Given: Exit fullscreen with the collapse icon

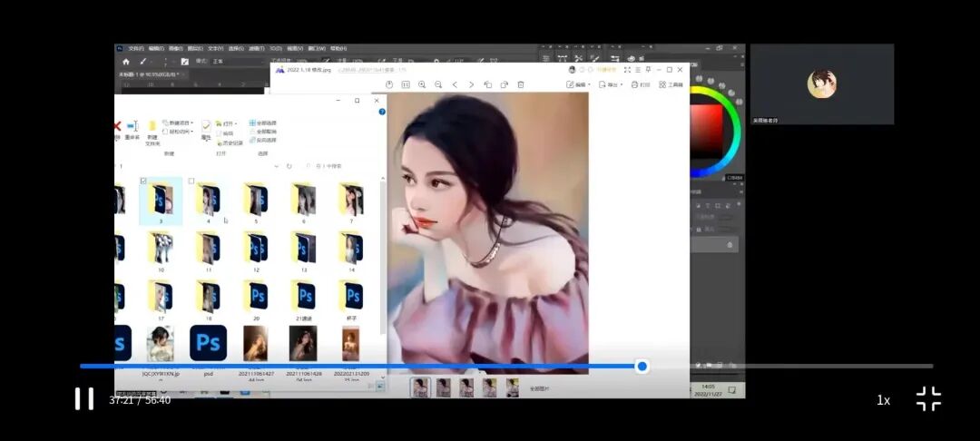Looking at the screenshot, I should pos(929,398).
